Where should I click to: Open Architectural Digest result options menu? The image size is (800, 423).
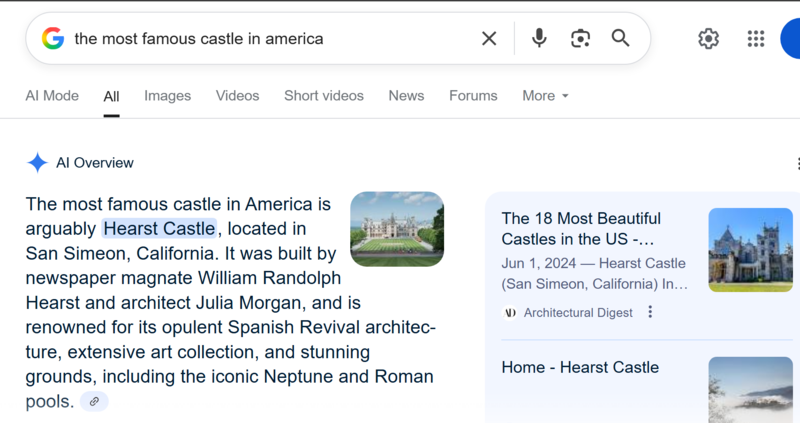pos(650,312)
